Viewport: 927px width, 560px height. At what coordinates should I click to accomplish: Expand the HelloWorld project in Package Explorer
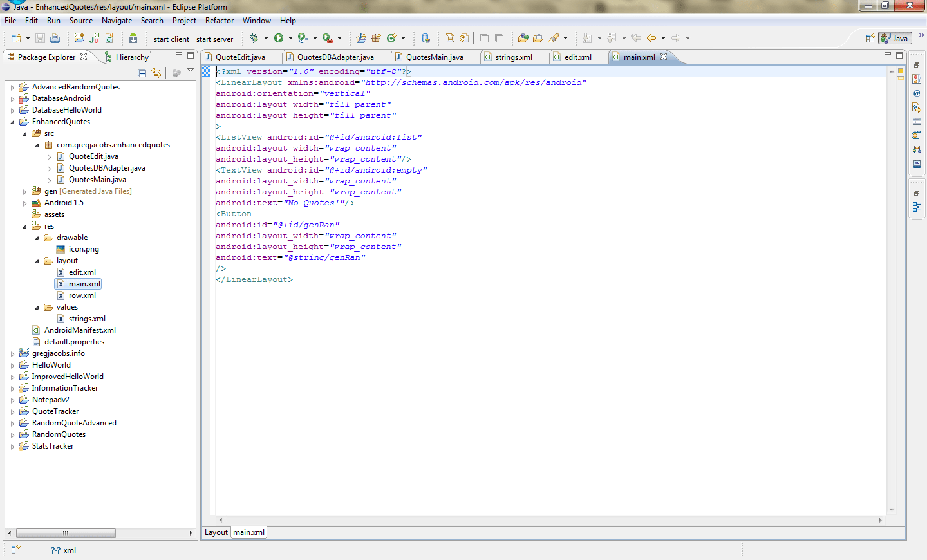tap(12, 364)
